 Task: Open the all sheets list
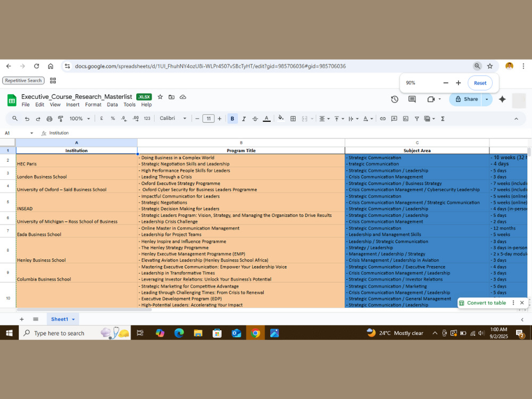pyautogui.click(x=36, y=319)
